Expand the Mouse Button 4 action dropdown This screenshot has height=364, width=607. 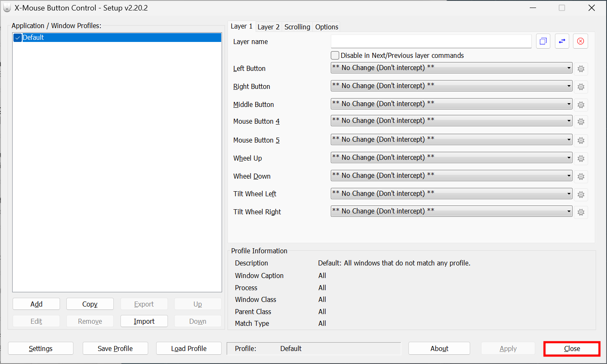(x=451, y=121)
